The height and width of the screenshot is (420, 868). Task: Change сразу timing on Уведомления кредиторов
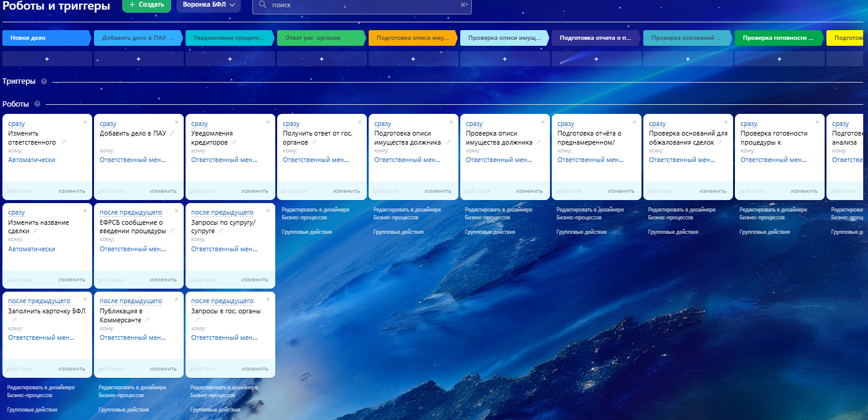tap(200, 124)
